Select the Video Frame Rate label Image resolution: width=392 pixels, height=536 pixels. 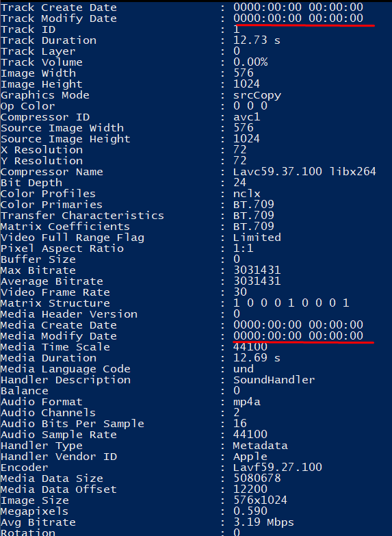(x=55, y=292)
